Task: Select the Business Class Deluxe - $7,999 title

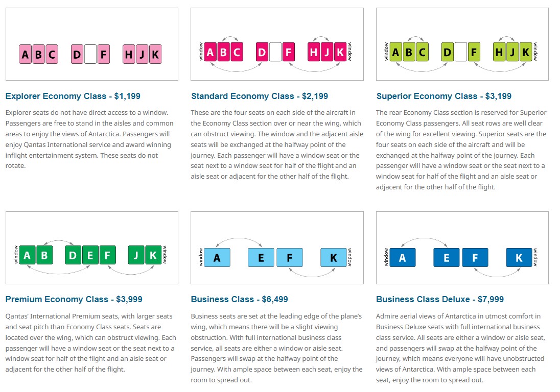Action: (440, 299)
